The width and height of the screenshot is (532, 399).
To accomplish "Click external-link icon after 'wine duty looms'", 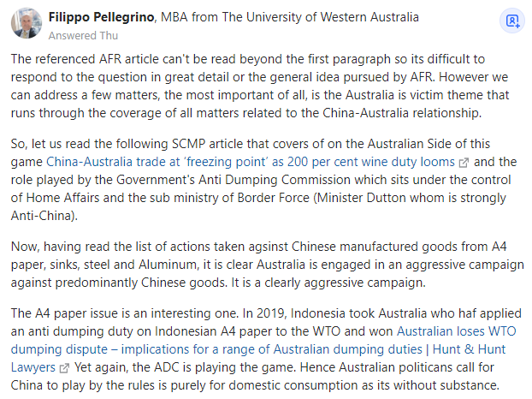I will coord(464,163).
